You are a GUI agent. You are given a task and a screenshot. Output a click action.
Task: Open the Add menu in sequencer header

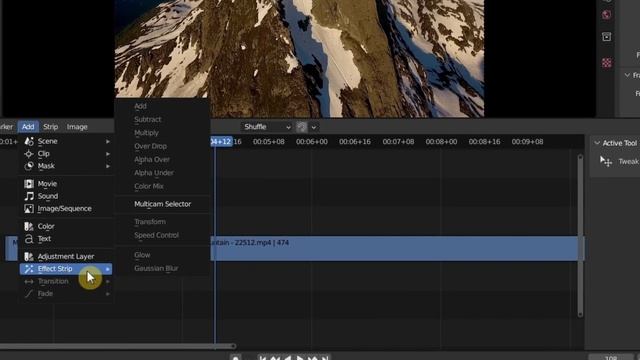tap(28, 127)
